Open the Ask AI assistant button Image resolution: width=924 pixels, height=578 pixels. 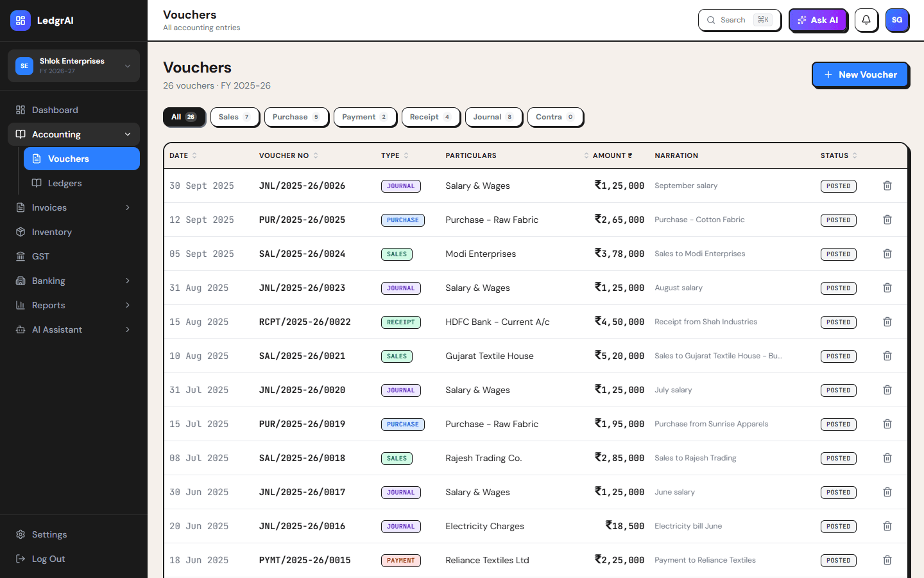coord(817,20)
